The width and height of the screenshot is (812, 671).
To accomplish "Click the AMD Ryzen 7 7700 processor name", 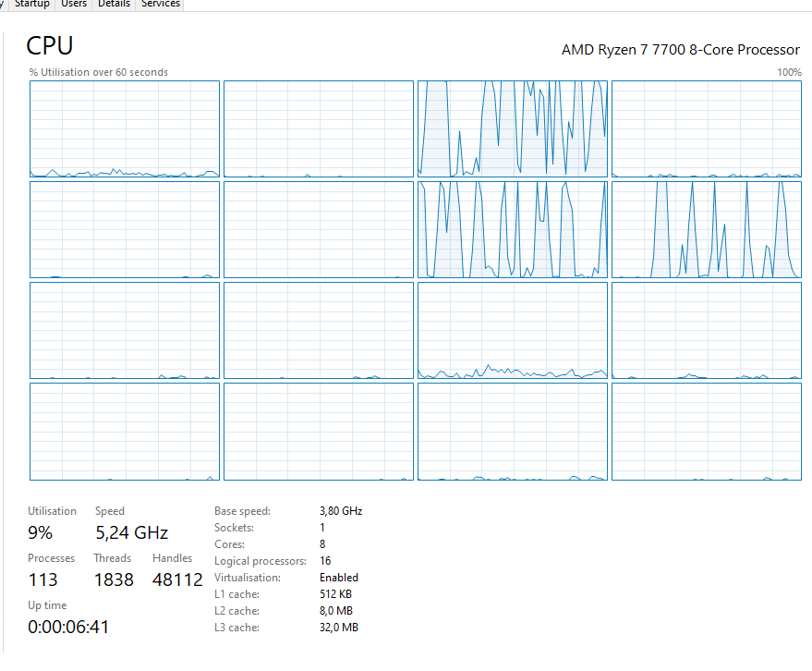I will [x=681, y=50].
